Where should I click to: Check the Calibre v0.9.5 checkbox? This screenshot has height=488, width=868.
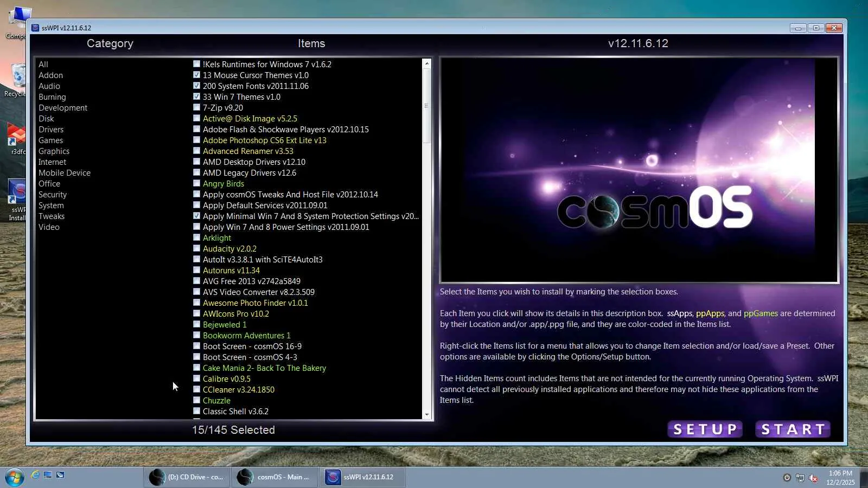pos(196,378)
